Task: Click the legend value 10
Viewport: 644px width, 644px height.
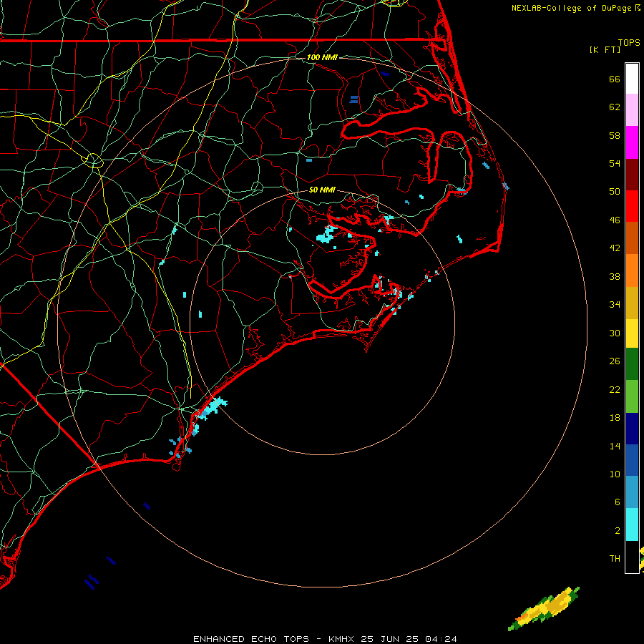Action: (615, 474)
